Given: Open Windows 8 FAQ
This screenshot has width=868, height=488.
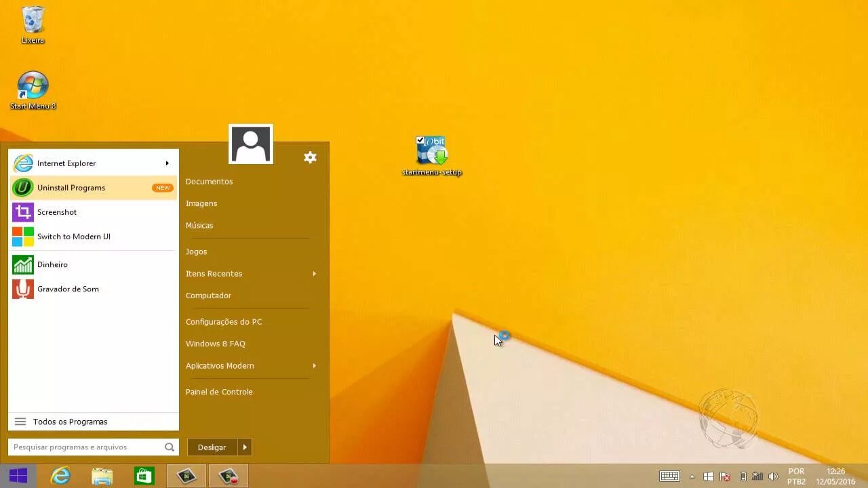Looking at the screenshot, I should [x=216, y=344].
